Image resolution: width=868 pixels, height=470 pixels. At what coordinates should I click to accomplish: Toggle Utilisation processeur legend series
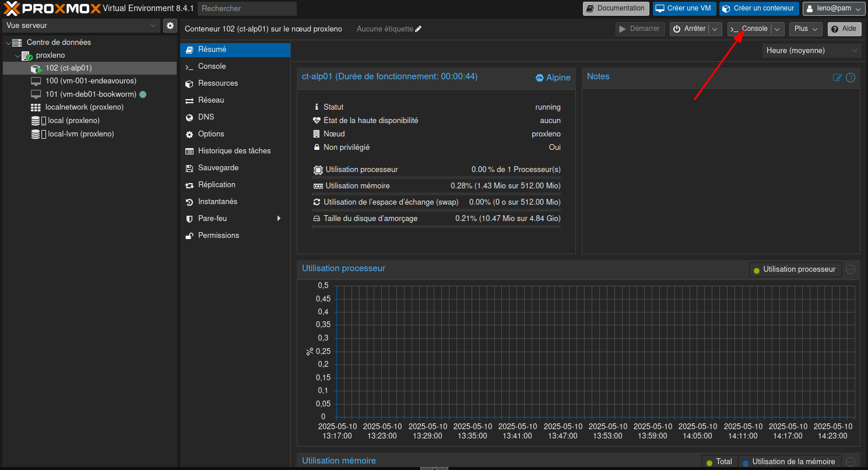pyautogui.click(x=795, y=269)
